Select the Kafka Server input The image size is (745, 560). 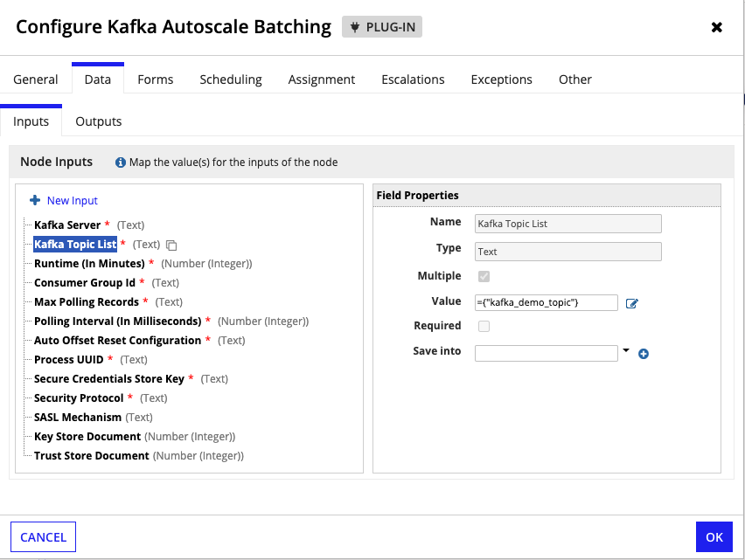coord(67,225)
